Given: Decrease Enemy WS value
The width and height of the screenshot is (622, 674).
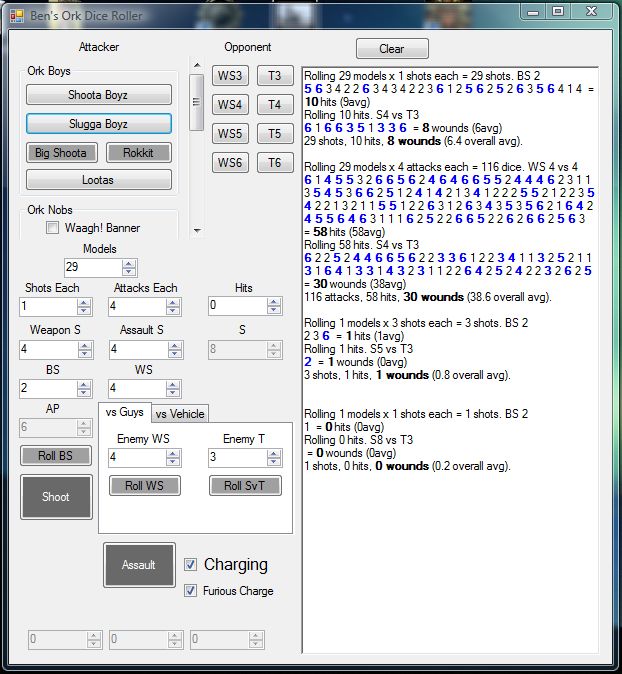Looking at the screenshot, I should pos(173,461).
